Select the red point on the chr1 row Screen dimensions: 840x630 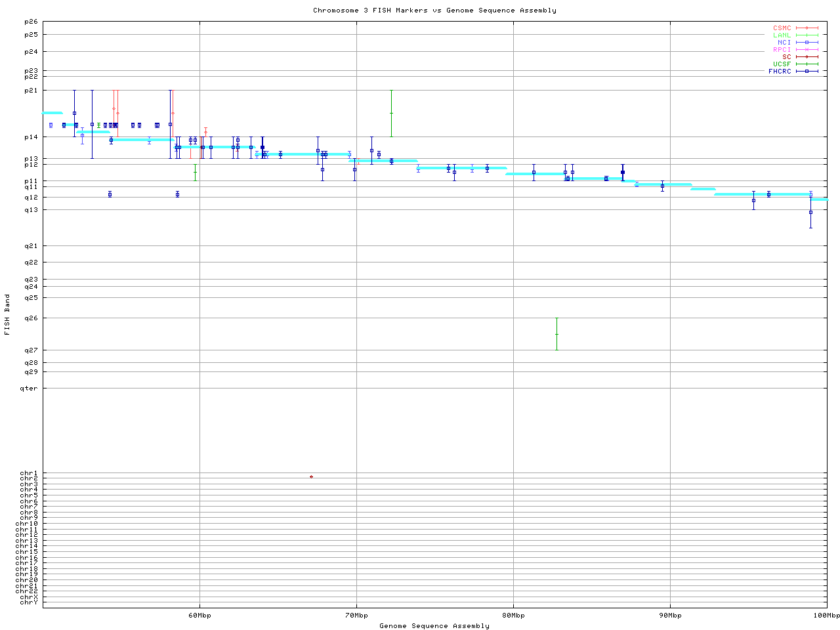pyautogui.click(x=311, y=476)
